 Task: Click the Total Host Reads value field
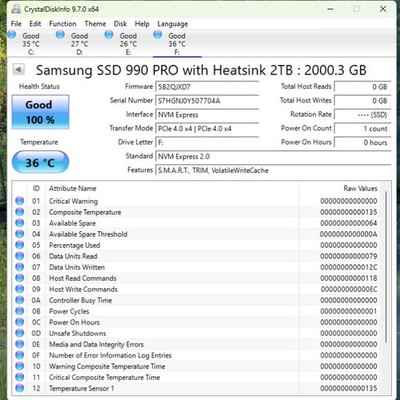(x=362, y=87)
